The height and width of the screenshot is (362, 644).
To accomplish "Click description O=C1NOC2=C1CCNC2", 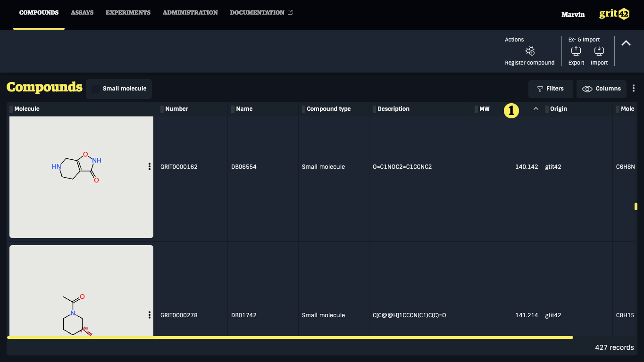I will click(402, 167).
